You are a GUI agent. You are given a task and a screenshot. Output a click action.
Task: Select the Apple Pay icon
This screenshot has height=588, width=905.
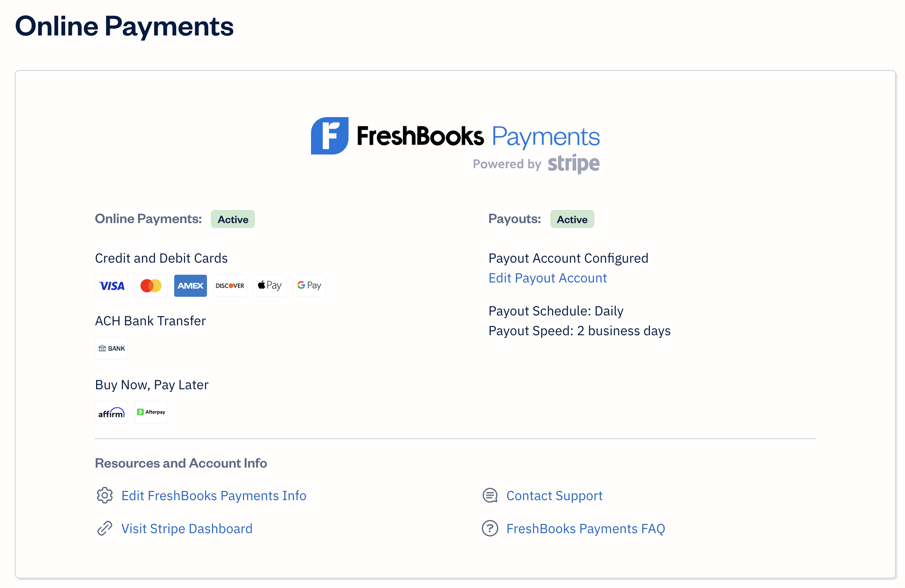coord(269,285)
